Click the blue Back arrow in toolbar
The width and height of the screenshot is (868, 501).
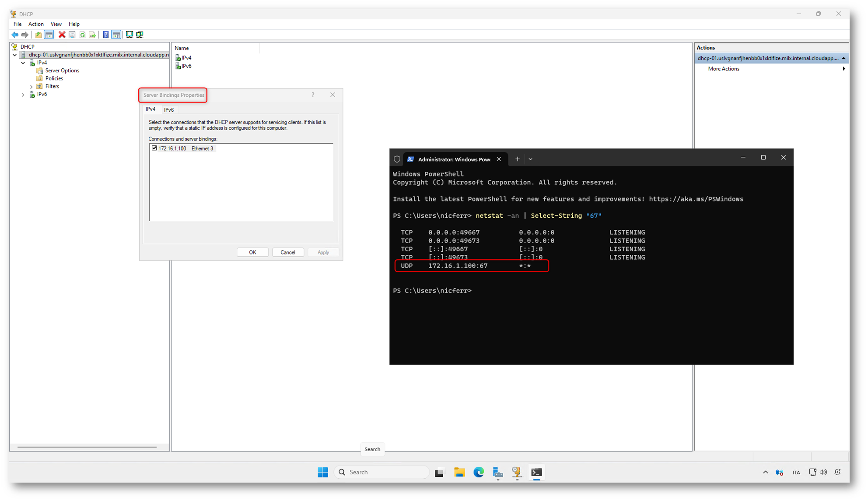(x=15, y=35)
